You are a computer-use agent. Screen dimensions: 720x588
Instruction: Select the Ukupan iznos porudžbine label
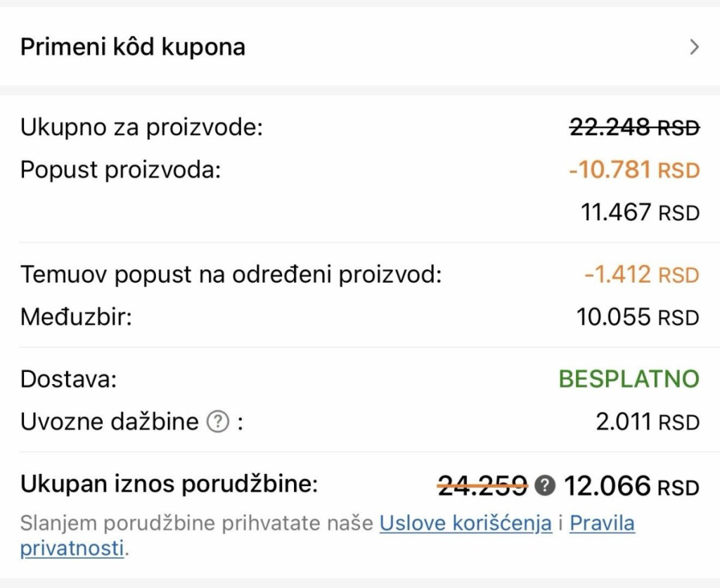[x=169, y=484]
